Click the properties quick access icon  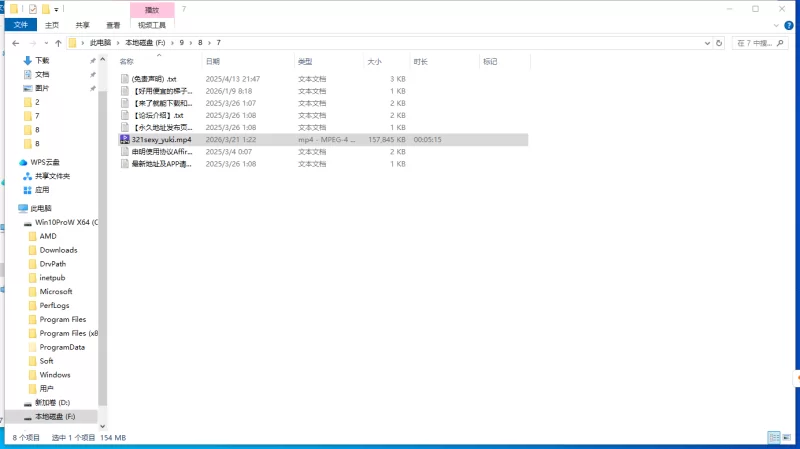point(33,9)
